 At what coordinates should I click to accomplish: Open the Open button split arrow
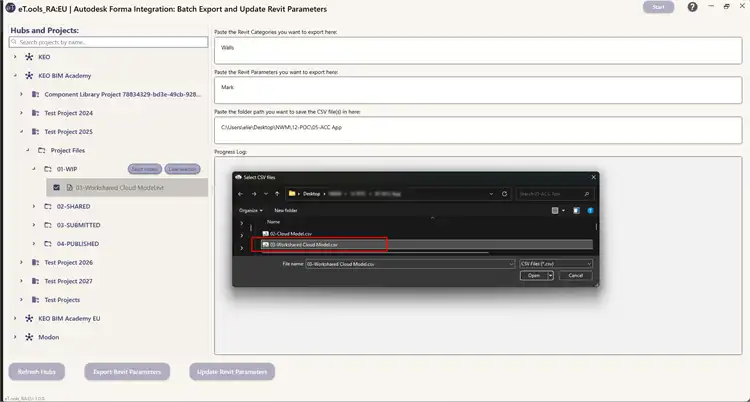(551, 275)
